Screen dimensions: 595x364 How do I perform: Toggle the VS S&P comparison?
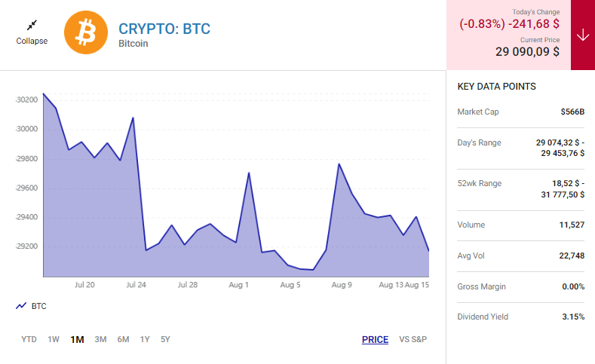coord(413,339)
